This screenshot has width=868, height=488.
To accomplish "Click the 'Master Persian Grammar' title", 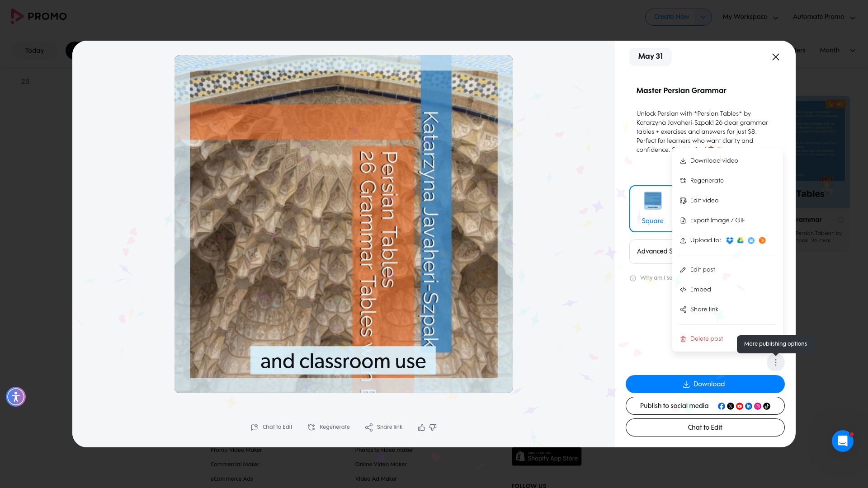I will coord(681,91).
